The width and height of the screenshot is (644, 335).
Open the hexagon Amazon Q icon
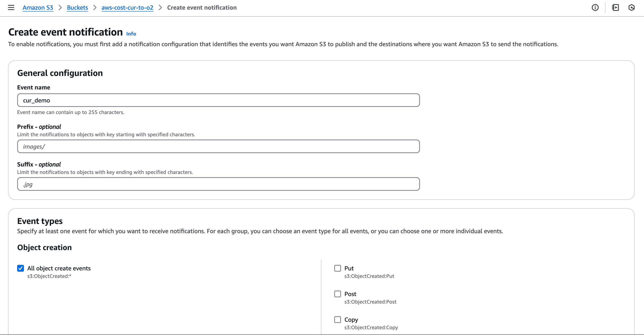click(x=632, y=8)
